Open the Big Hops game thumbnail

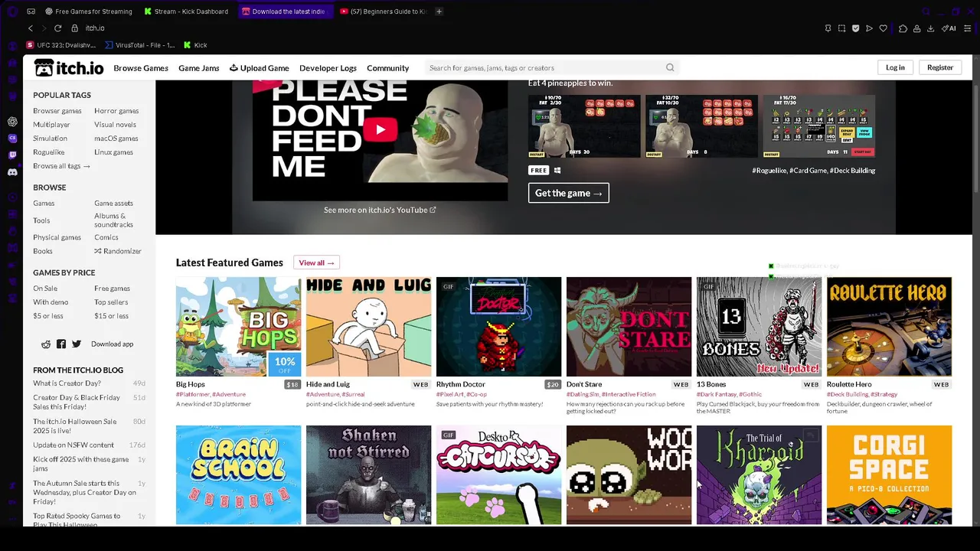click(x=238, y=327)
